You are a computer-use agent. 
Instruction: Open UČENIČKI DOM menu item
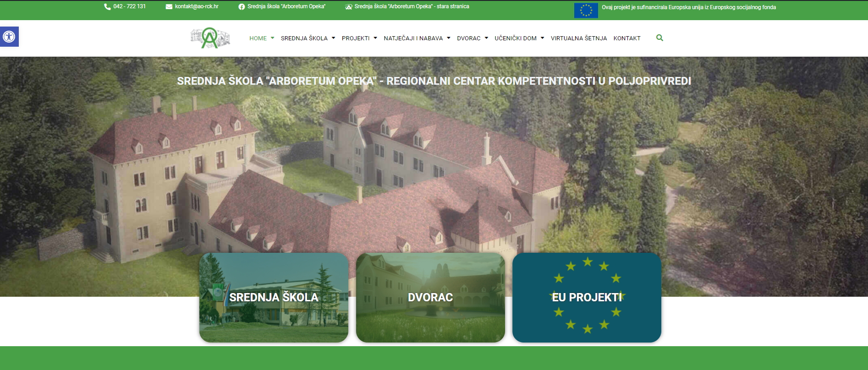tap(516, 38)
